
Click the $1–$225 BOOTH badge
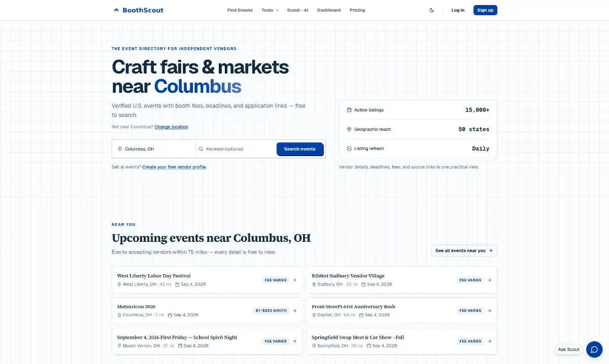tap(271, 311)
